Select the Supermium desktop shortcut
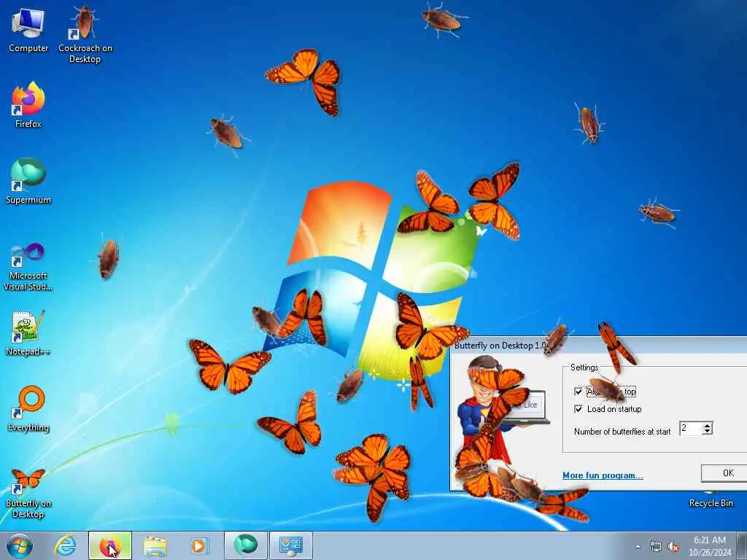 [28, 181]
